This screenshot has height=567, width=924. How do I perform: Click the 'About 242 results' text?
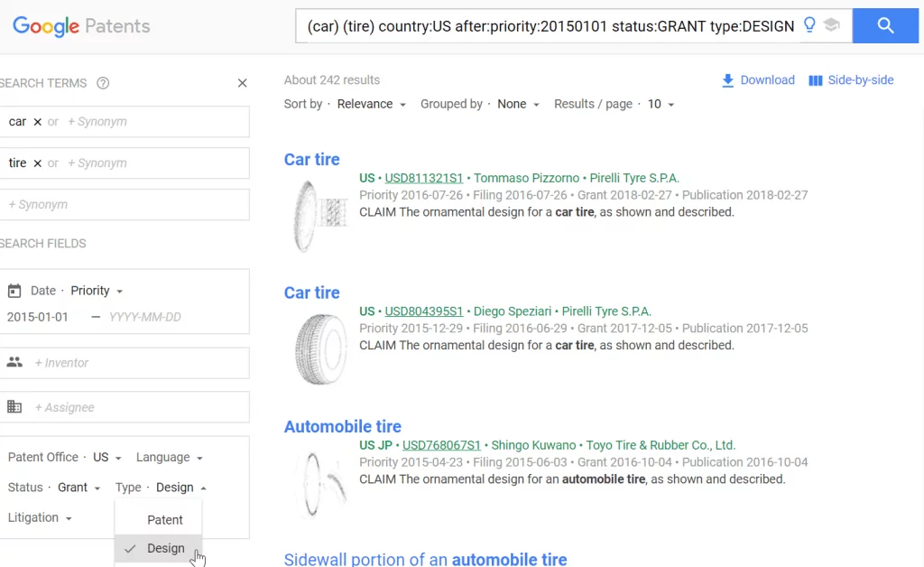pyautogui.click(x=332, y=80)
